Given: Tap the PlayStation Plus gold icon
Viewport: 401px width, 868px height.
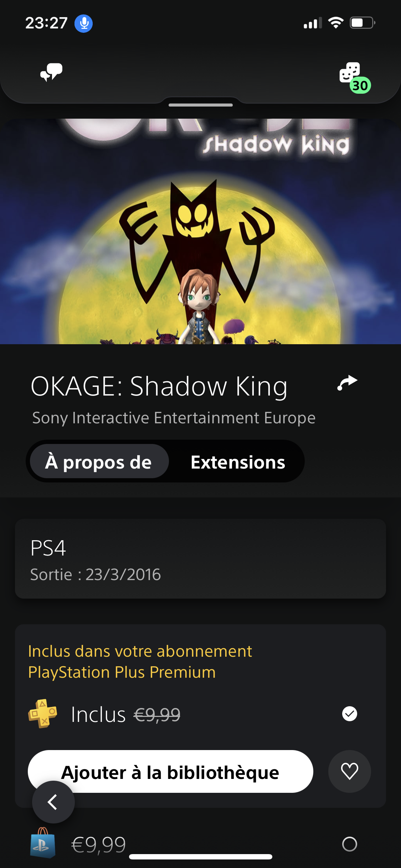Looking at the screenshot, I should pyautogui.click(x=43, y=714).
